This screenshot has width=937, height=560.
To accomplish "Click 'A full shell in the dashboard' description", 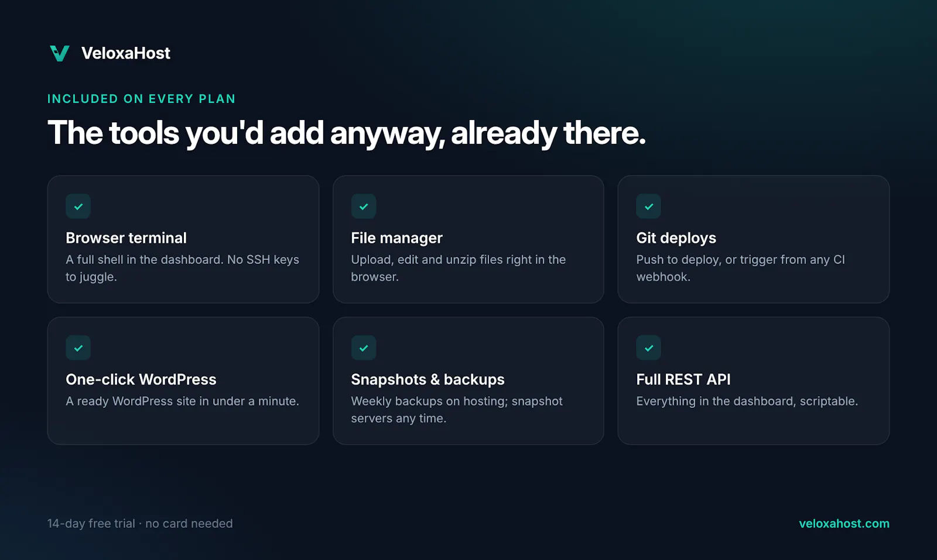I will (182, 268).
